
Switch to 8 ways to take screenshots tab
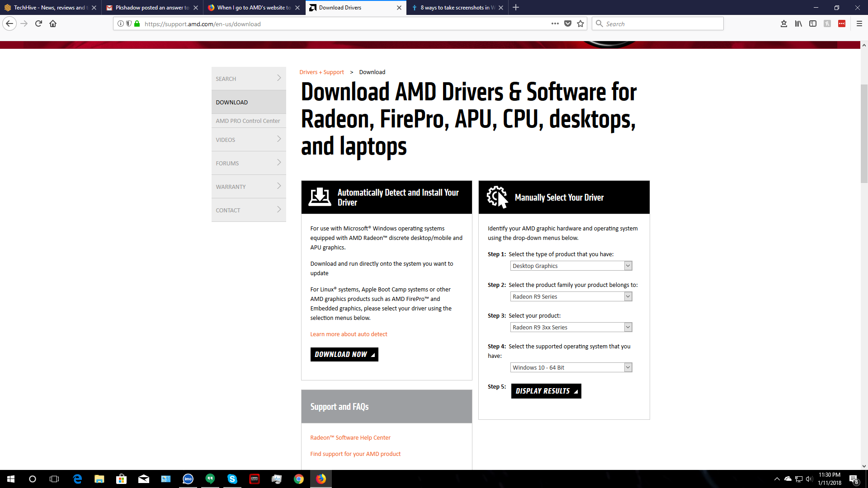coord(458,7)
